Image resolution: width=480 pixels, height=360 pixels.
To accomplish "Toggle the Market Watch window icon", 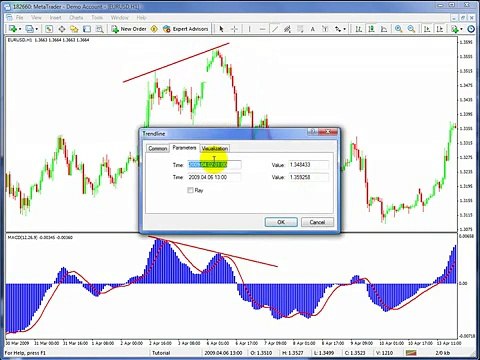I will 49,29.
